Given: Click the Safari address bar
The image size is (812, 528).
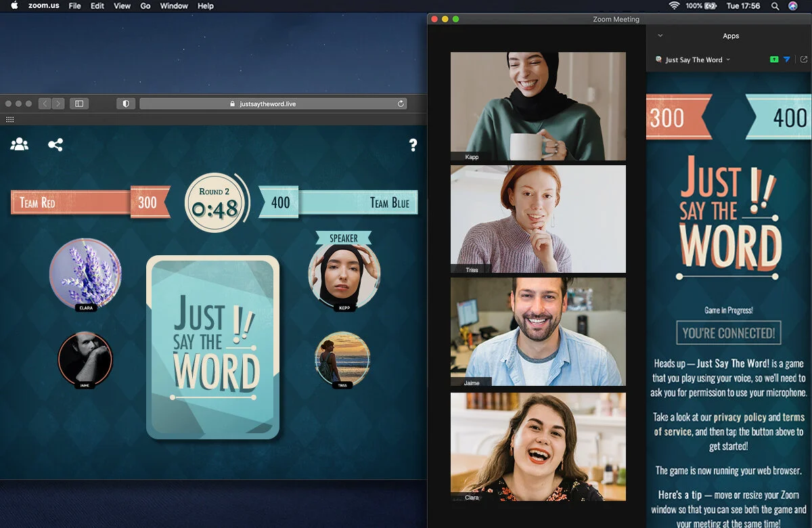Looking at the screenshot, I should point(273,104).
